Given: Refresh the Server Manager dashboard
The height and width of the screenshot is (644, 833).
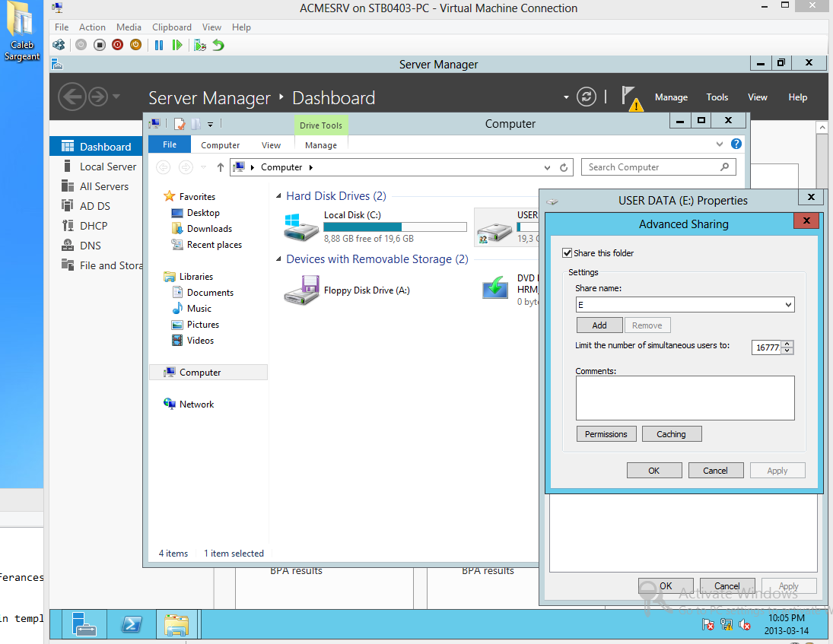Looking at the screenshot, I should [x=587, y=97].
